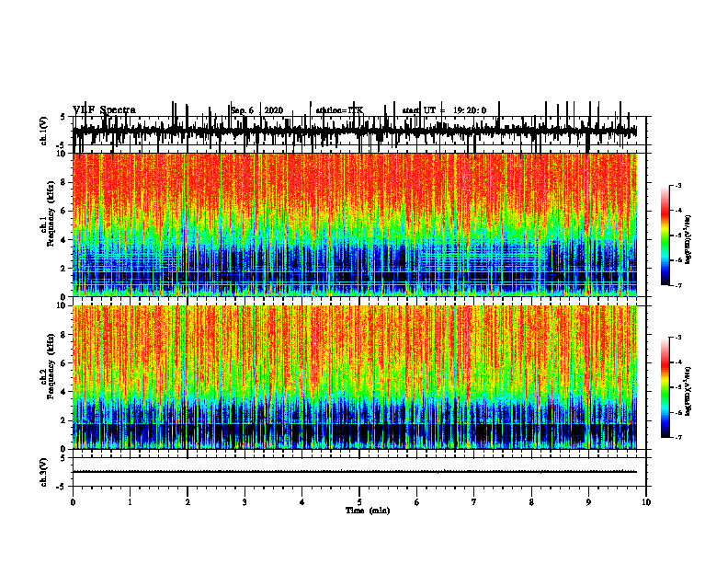Click the ch.3 voltage trace line
This screenshot has width=728, height=563.
(x=355, y=472)
